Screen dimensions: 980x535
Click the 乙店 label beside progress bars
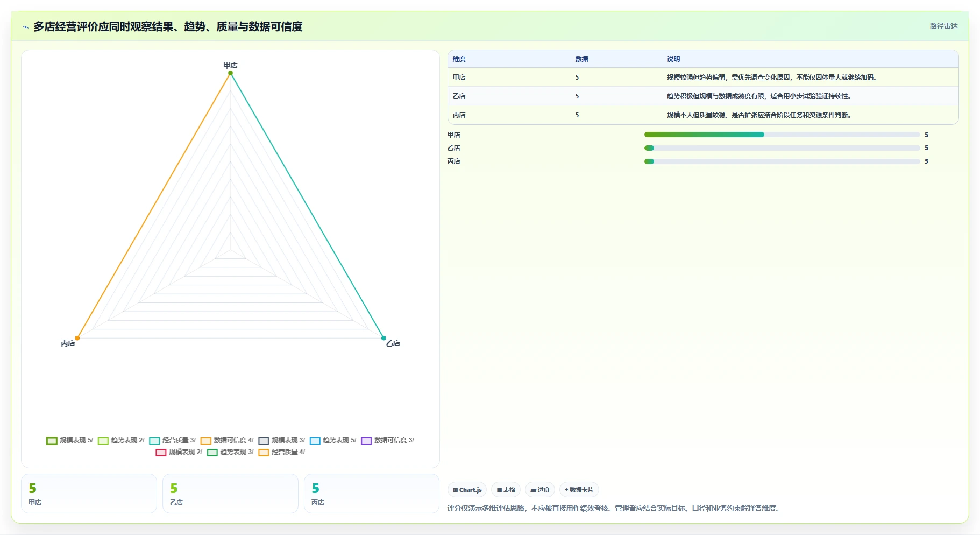click(453, 148)
